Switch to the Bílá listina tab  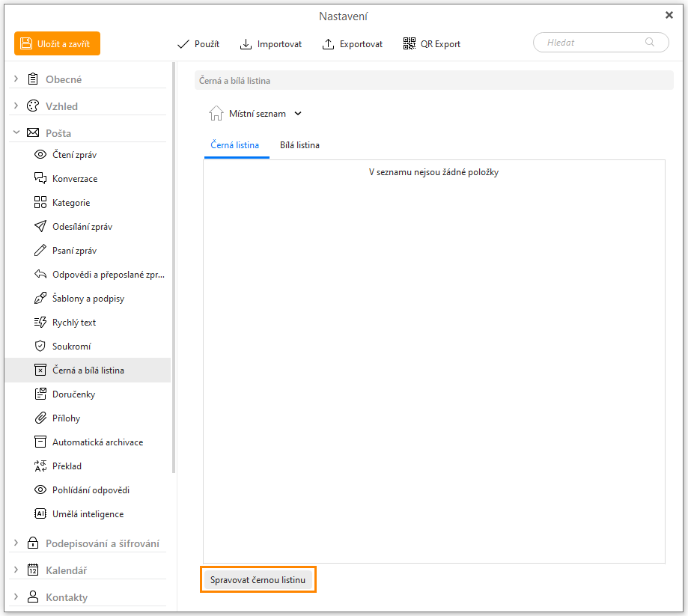click(x=299, y=145)
